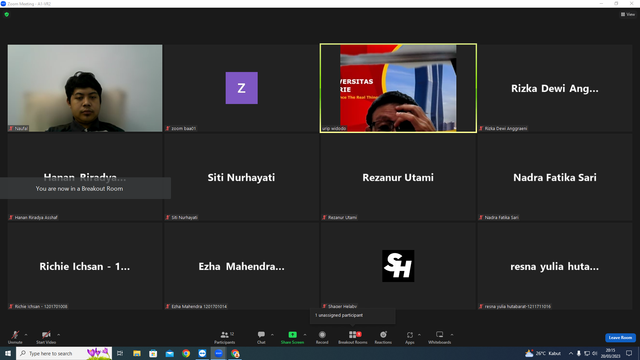Click the 'Type here to search' taskbar box
This screenshot has height=360, width=640.
click(64, 353)
